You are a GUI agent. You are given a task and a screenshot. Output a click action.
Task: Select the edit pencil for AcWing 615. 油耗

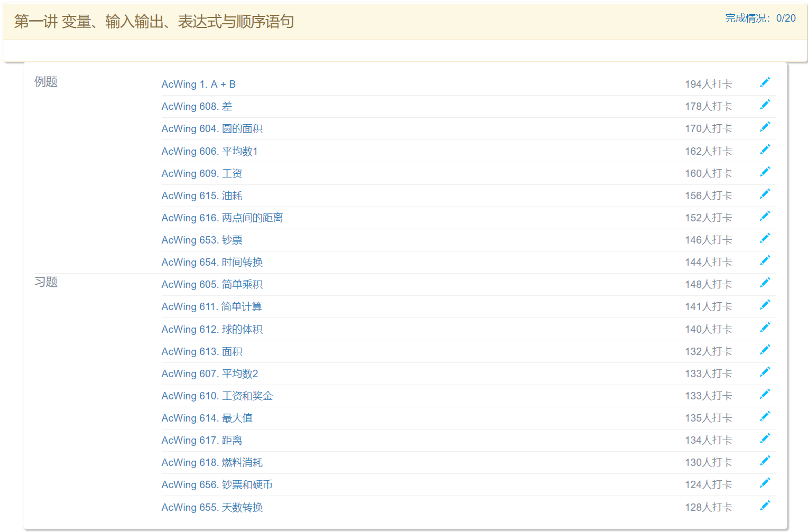[x=765, y=193]
